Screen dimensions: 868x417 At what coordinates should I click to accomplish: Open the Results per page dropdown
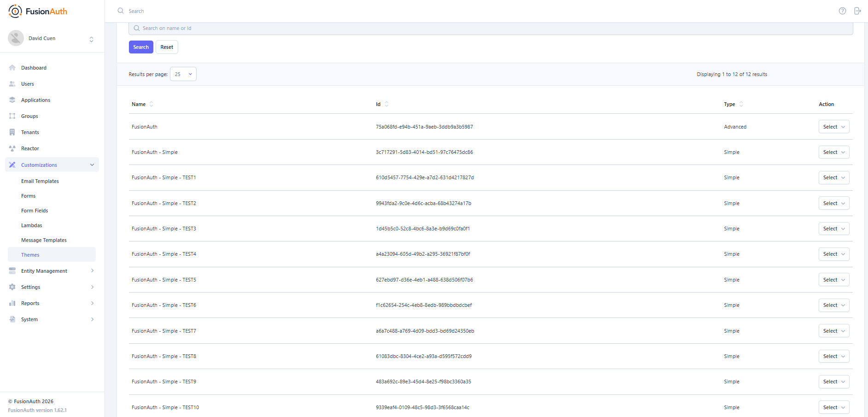pos(183,74)
